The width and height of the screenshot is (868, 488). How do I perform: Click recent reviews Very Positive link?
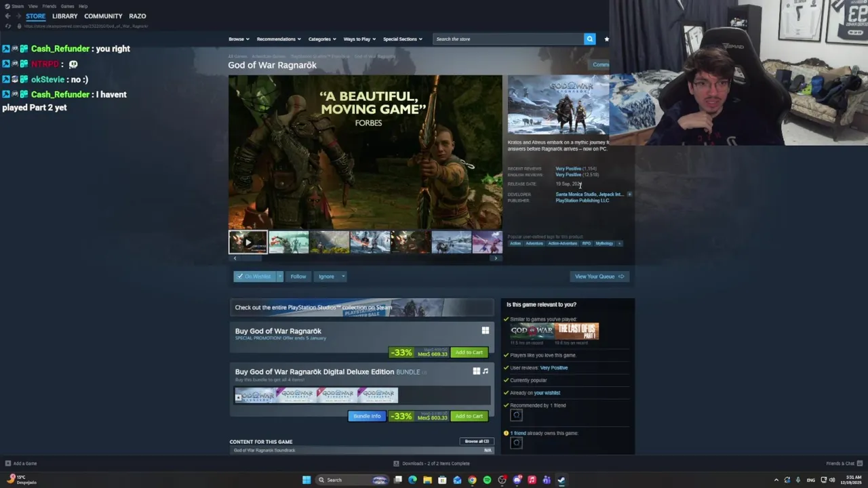click(568, 169)
